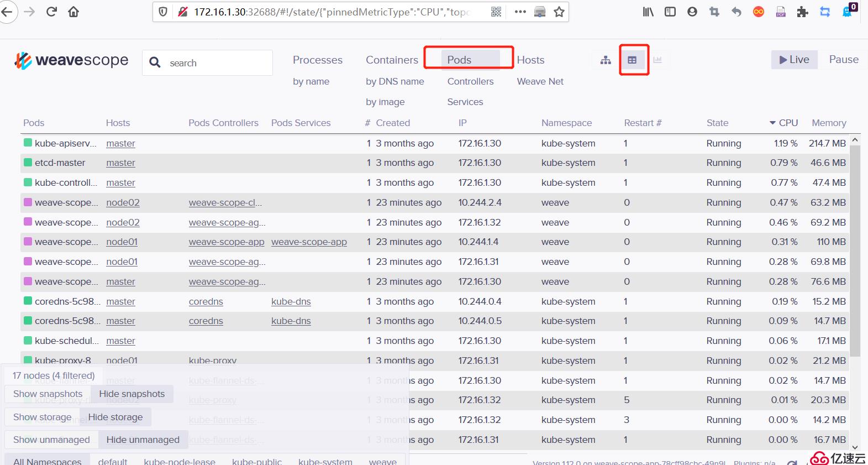
Task: Open the Containers topology tab
Action: coord(392,60)
